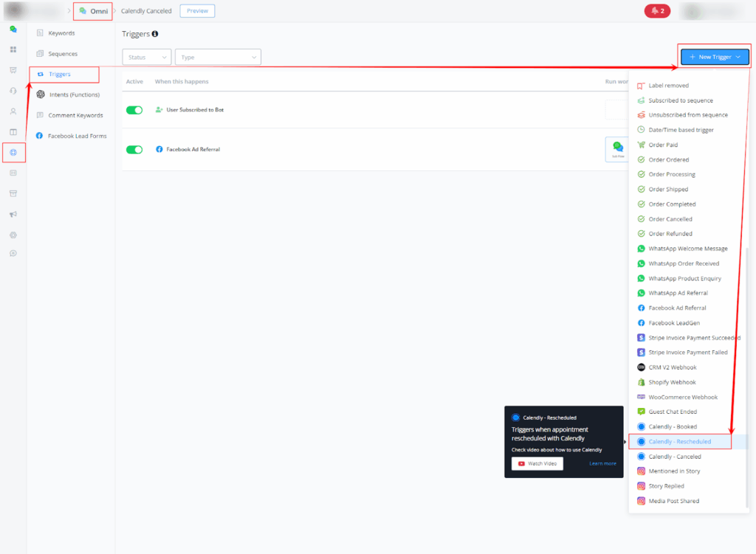
Task: Disable the Facebook Ad Referral trigger
Action: coord(134,150)
